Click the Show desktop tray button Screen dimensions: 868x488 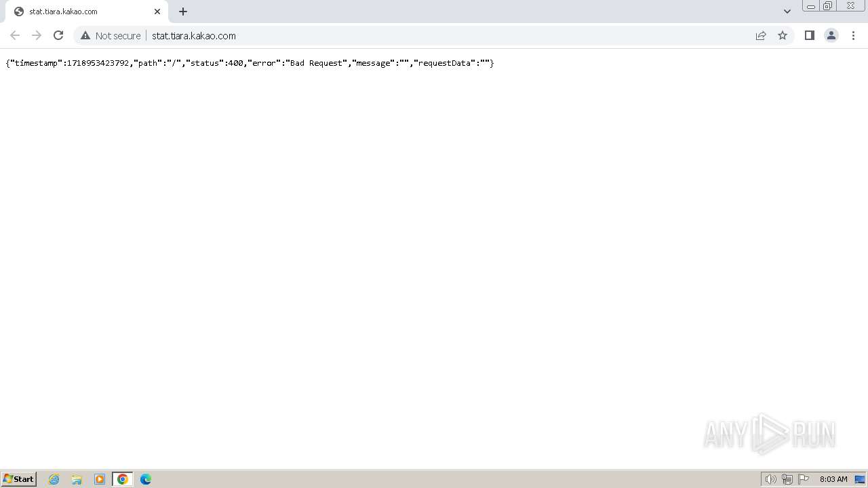(x=860, y=479)
